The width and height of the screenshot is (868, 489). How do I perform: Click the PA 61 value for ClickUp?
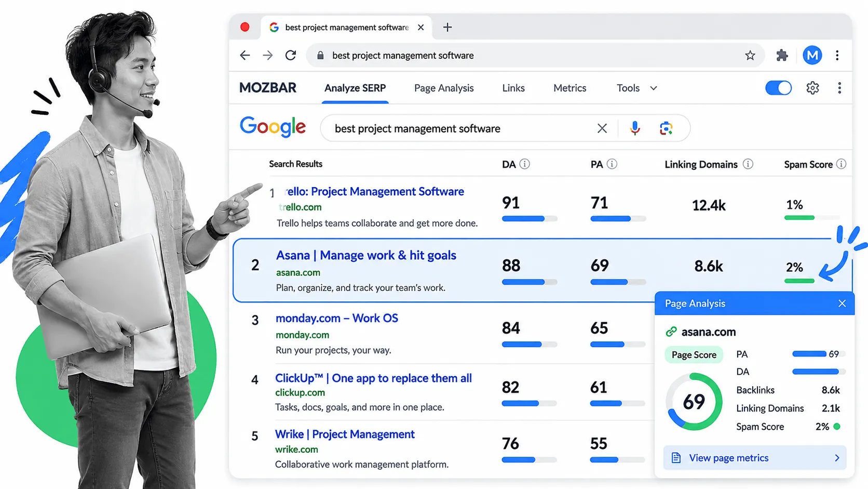coord(599,387)
